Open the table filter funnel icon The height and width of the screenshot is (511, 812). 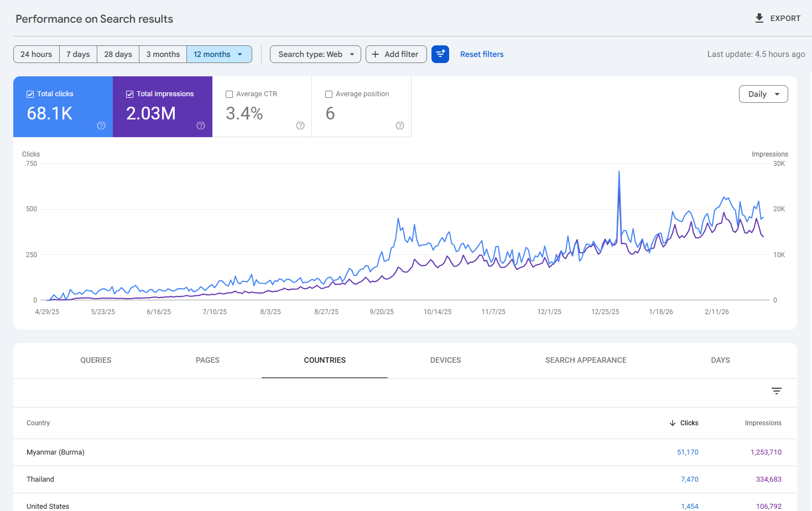[777, 391]
